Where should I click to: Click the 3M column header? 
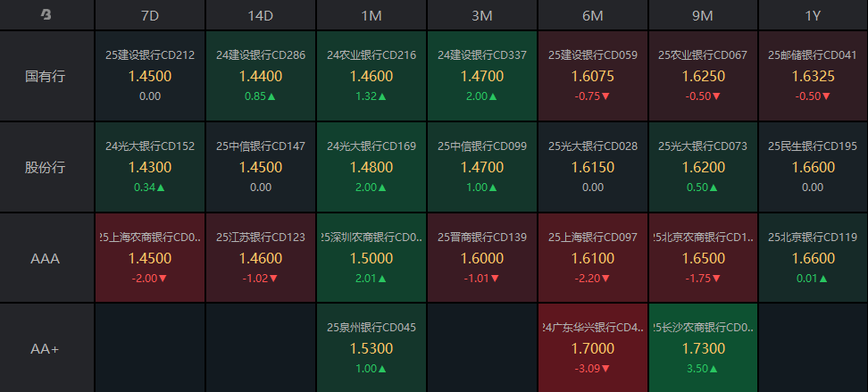coord(482,15)
